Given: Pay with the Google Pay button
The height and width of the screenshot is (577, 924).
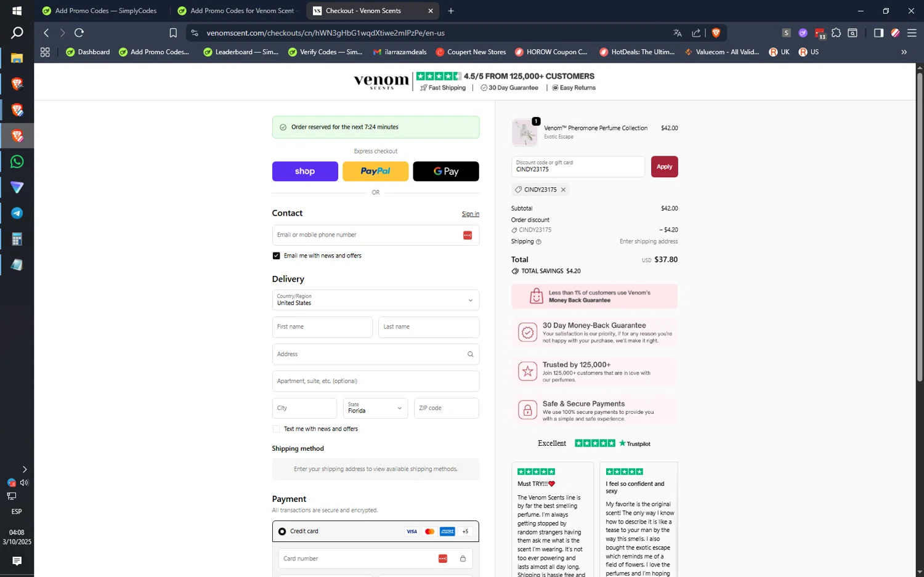Looking at the screenshot, I should point(446,171).
